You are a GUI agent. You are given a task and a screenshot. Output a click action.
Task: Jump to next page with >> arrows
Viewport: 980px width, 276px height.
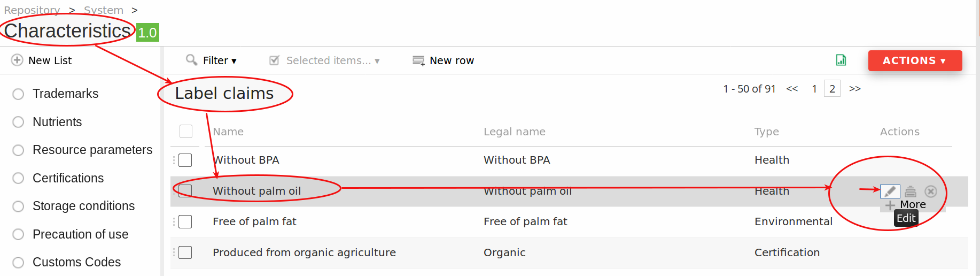pyautogui.click(x=855, y=89)
